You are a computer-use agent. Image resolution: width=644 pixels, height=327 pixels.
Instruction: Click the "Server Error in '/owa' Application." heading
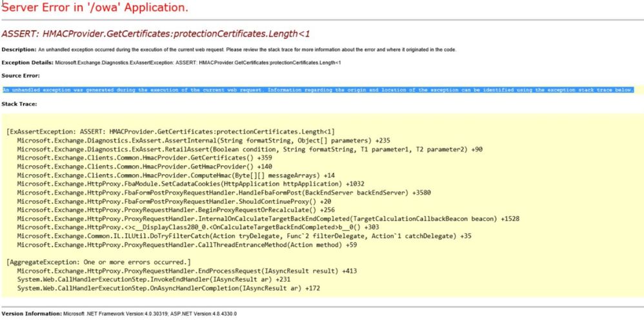(95, 7)
